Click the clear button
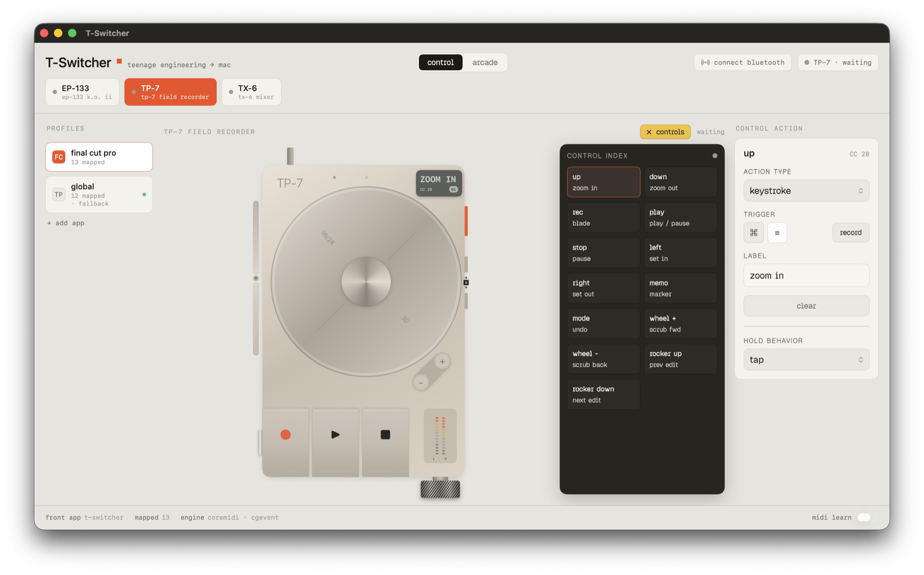924x575 pixels. click(806, 306)
